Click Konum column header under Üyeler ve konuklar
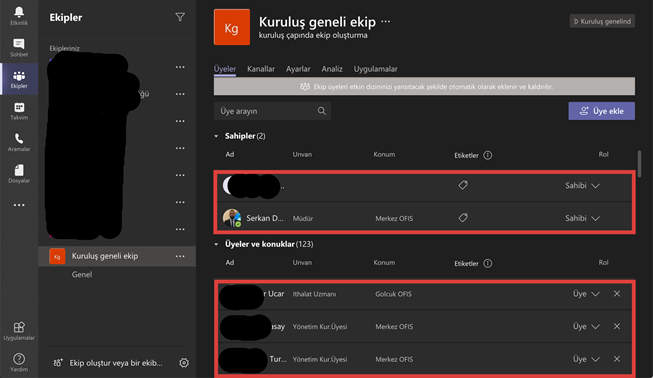 [x=384, y=263]
